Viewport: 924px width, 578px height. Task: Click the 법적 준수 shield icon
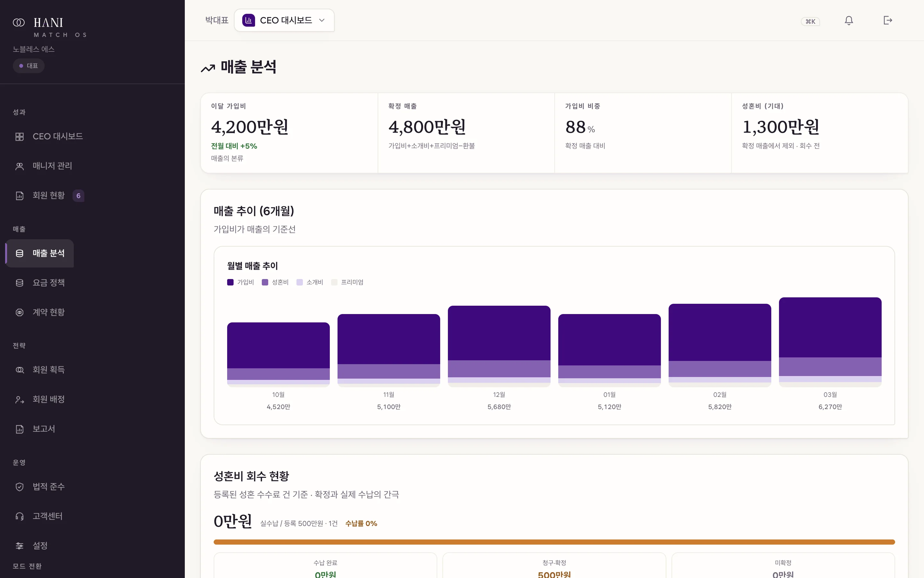coord(20,486)
